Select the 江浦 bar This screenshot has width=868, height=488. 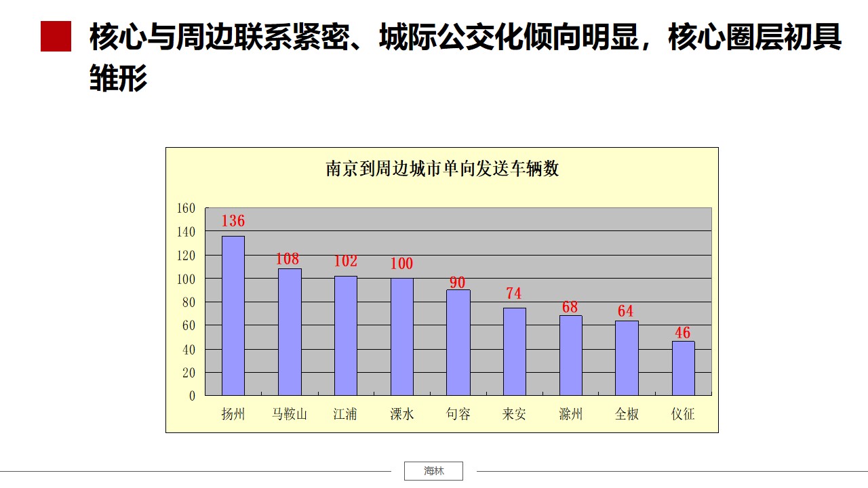(x=346, y=335)
